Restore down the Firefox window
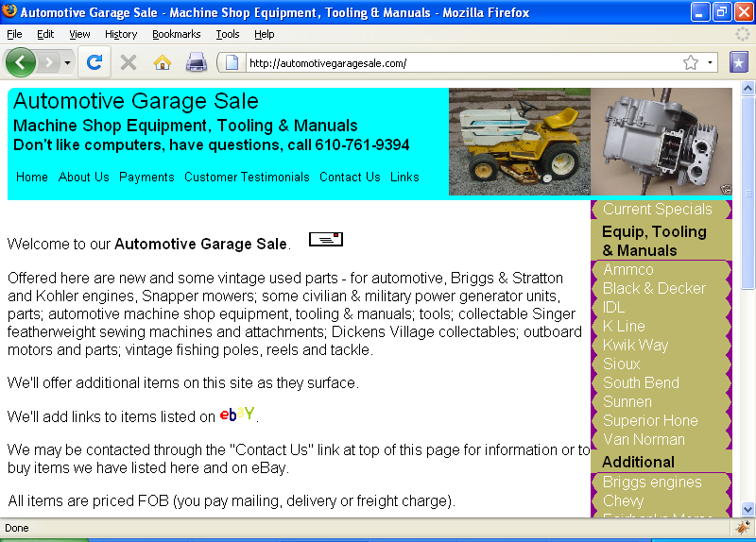Screen dimensions: 756x542 (722, 12)
